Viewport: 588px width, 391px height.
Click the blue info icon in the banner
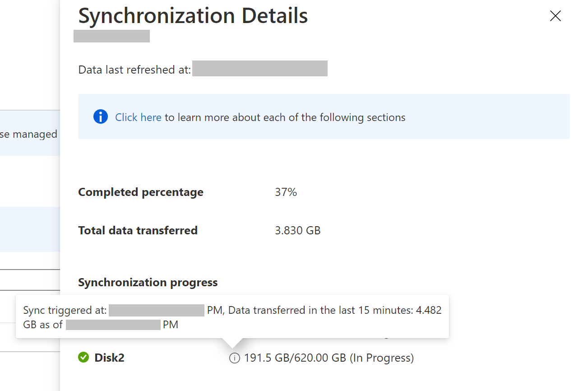(101, 117)
